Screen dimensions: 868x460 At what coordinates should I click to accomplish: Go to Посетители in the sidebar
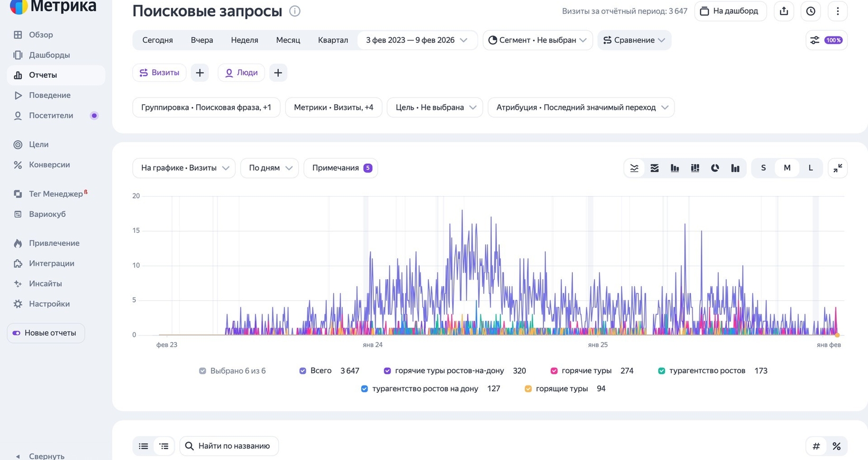tap(51, 115)
